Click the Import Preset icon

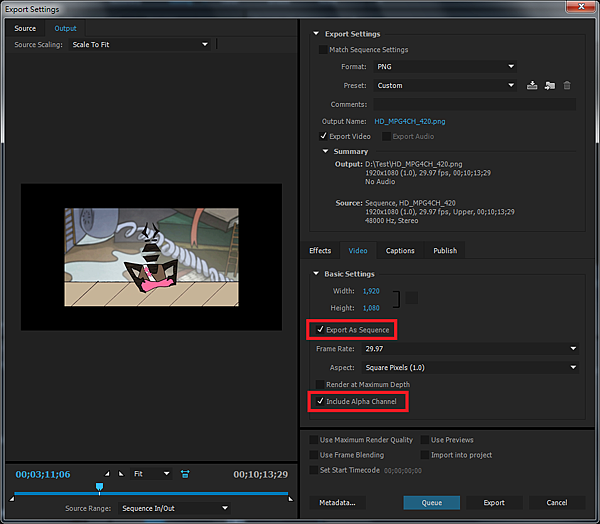550,85
